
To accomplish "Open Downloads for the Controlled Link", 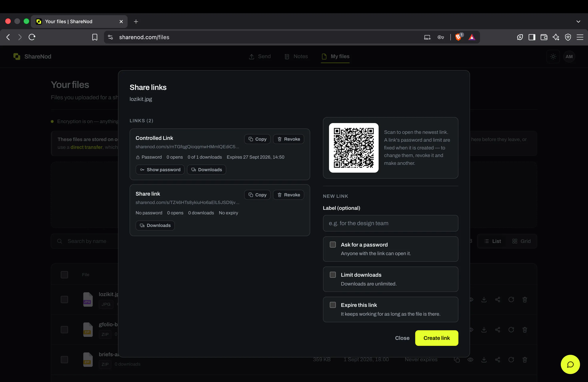I will coord(206,170).
